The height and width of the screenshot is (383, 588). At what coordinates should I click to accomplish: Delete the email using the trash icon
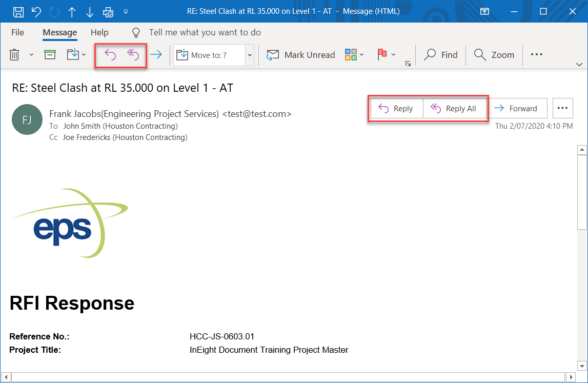click(x=15, y=54)
